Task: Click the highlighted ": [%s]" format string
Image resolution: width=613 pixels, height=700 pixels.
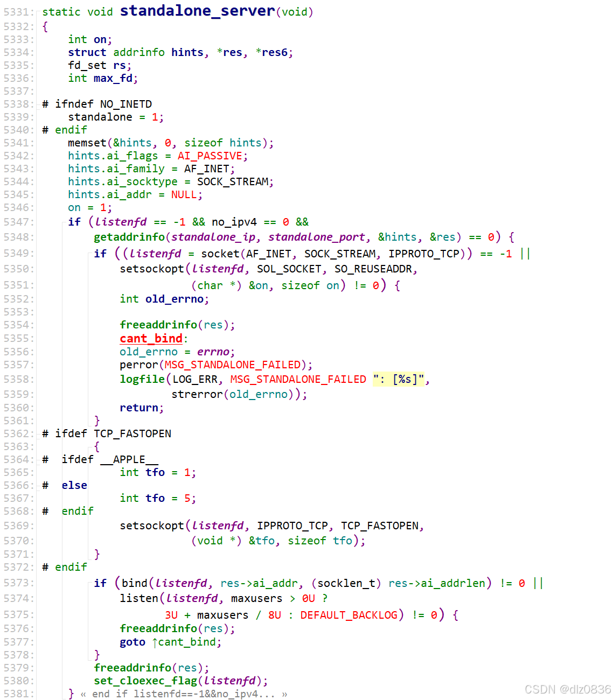Action: [399, 379]
